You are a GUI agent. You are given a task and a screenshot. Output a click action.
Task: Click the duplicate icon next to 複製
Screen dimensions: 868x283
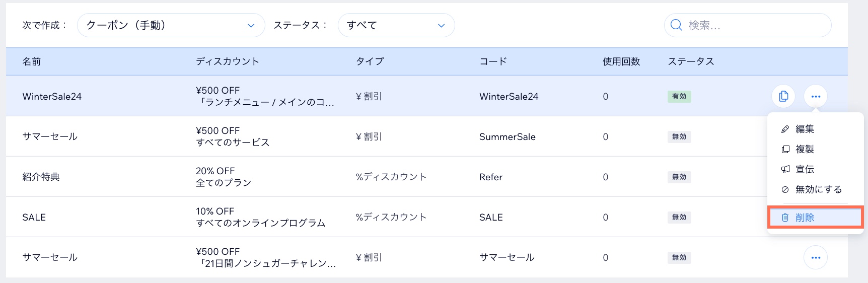click(x=785, y=150)
